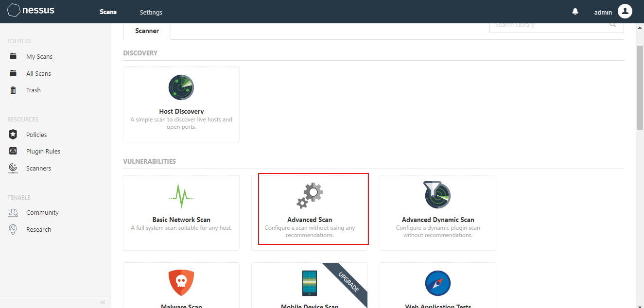Viewport: 644px width, 308px height.
Task: Select the Advanced Scan gears icon
Action: click(310, 196)
